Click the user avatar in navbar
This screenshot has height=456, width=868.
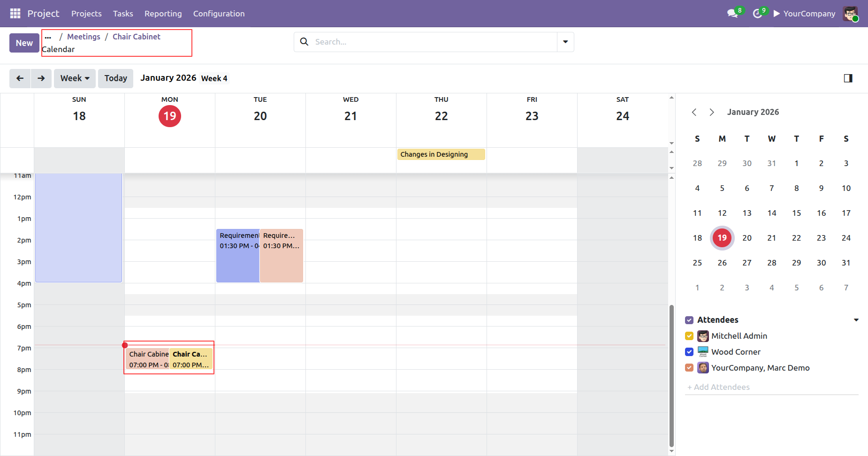click(x=850, y=14)
